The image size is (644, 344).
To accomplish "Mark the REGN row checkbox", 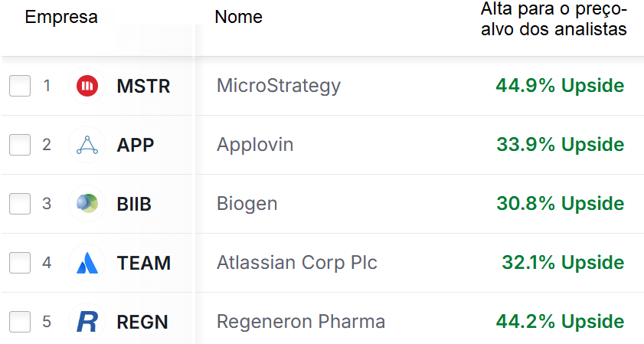I will [x=20, y=321].
